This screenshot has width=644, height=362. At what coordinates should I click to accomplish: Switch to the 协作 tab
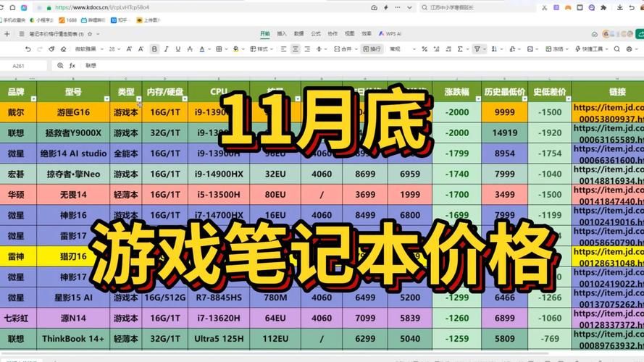point(333,33)
